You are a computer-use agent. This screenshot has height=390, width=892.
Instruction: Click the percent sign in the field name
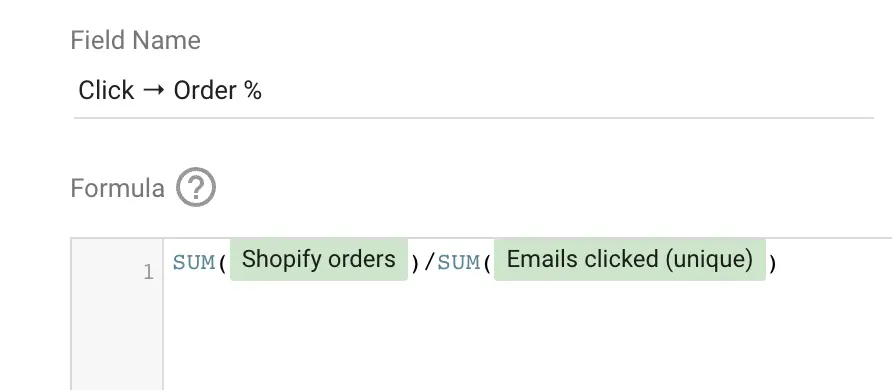(251, 91)
